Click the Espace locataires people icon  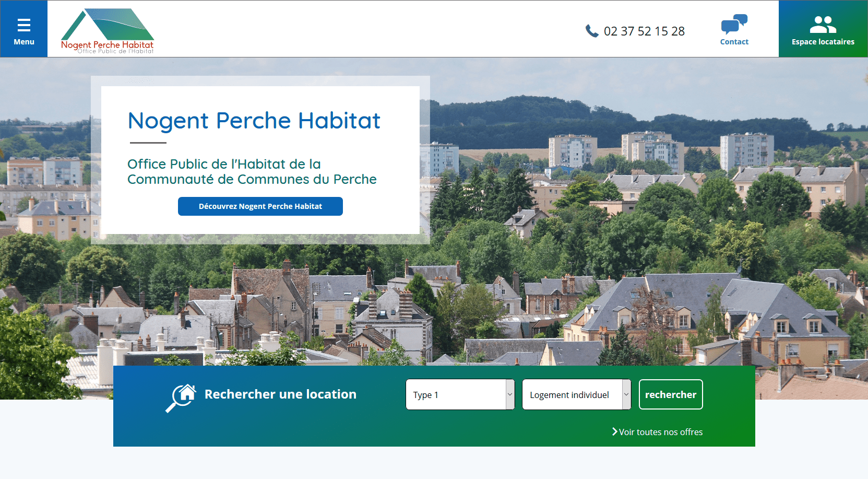click(x=823, y=25)
